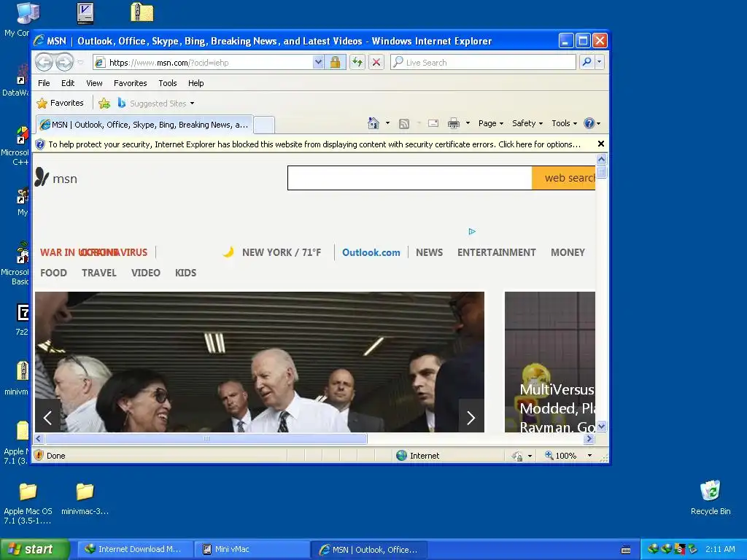Switch to Internet Download Manager taskbar button
747x560 pixels.
(x=134, y=549)
